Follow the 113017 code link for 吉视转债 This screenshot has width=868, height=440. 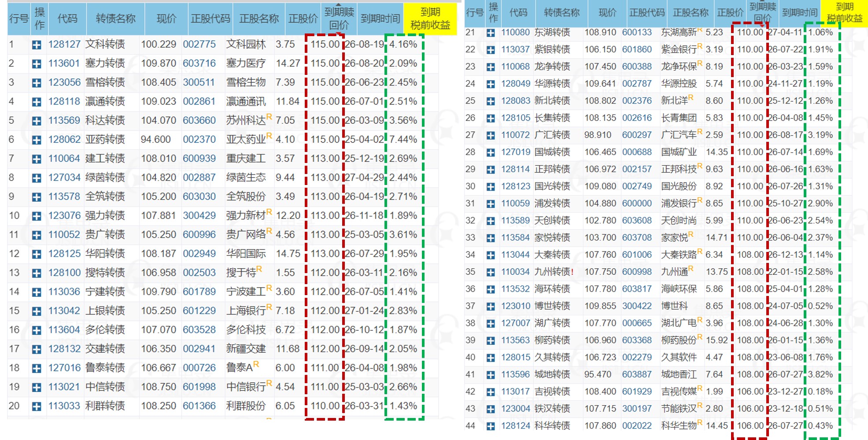516,392
